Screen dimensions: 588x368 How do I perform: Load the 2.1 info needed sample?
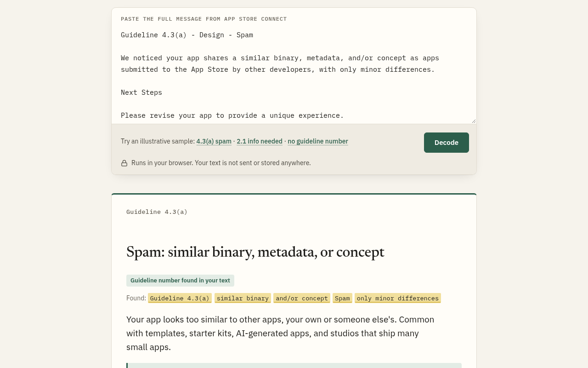coord(260,141)
